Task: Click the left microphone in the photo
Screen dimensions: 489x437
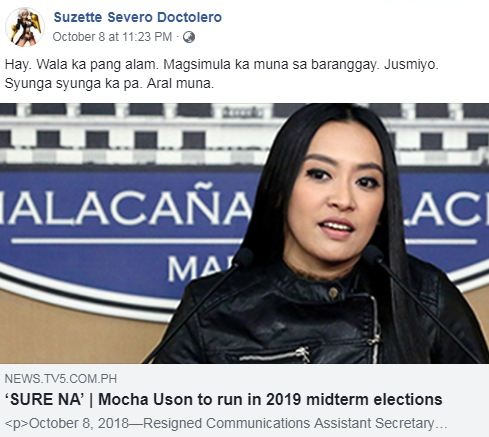Action: point(244,256)
